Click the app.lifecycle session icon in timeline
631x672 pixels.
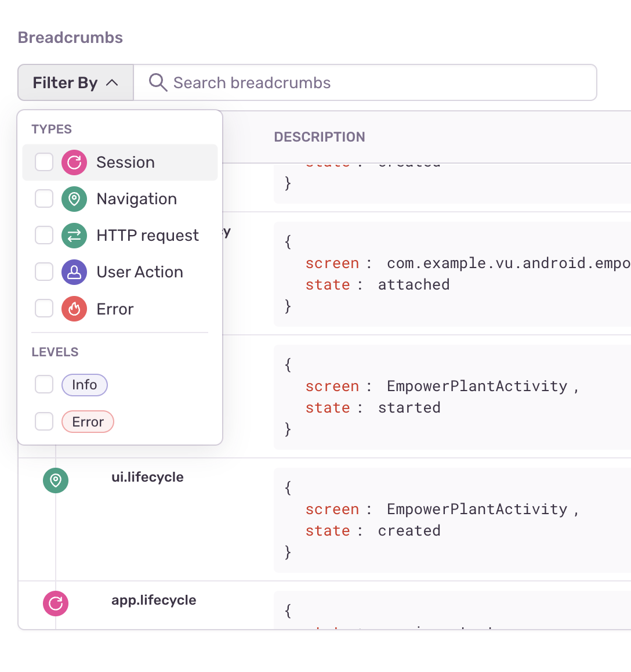tap(56, 604)
